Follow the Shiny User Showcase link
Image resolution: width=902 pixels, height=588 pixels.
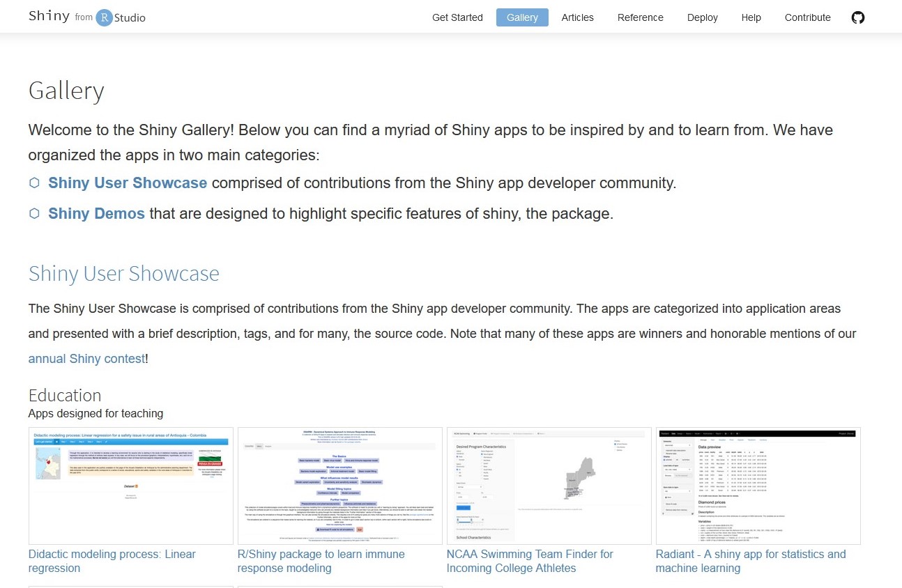click(x=127, y=183)
